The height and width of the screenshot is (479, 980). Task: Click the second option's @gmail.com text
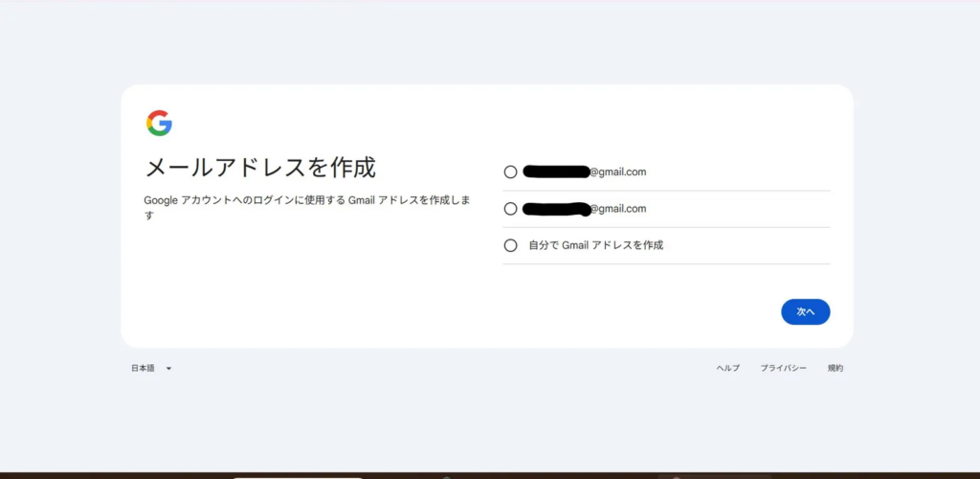(x=618, y=209)
